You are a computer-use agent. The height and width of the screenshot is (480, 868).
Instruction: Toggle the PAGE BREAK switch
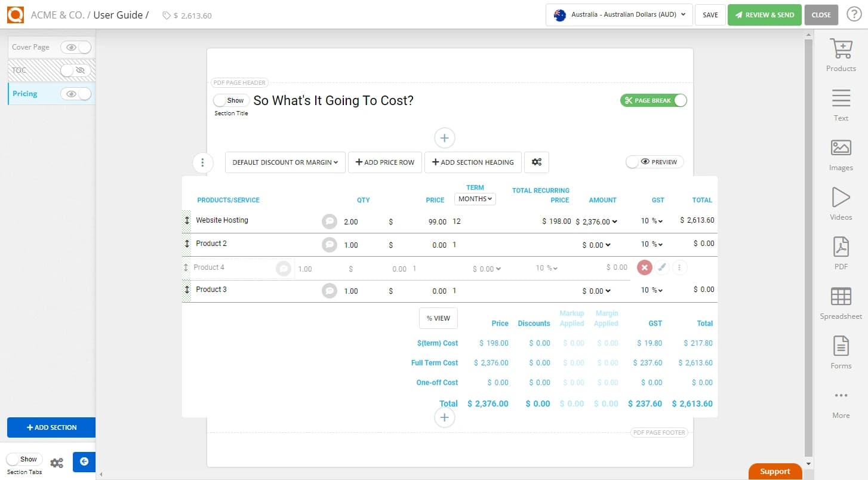tap(653, 100)
